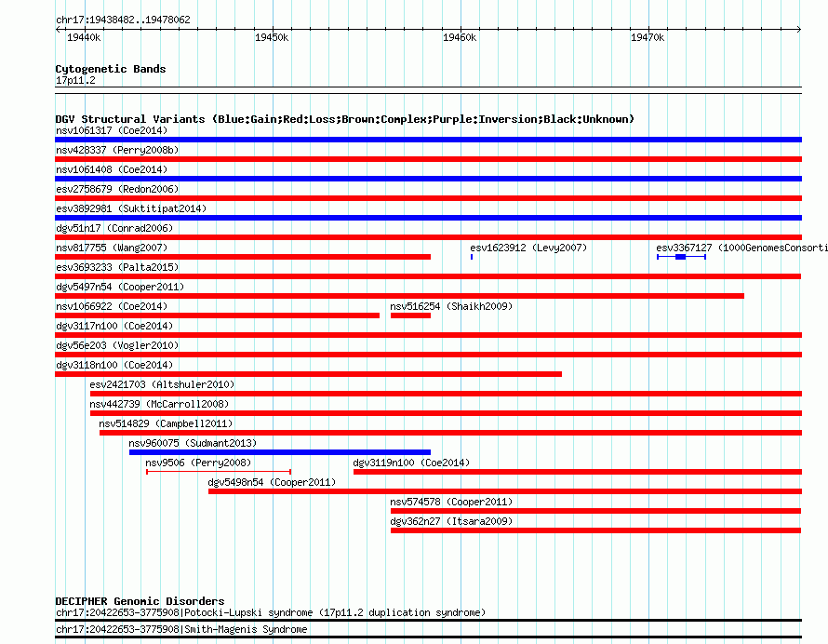Open nsv442739 (McCarroll2008) variant label
Screen dimensions: 828x644
(159, 404)
